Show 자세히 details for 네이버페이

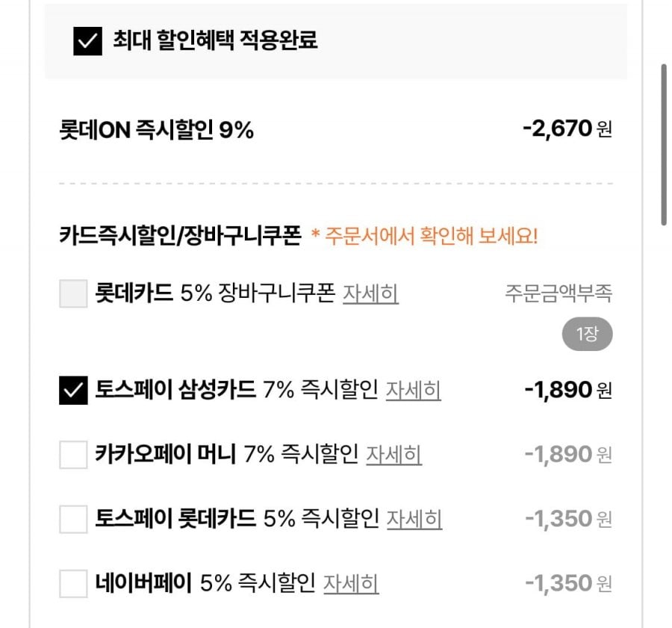(x=351, y=582)
